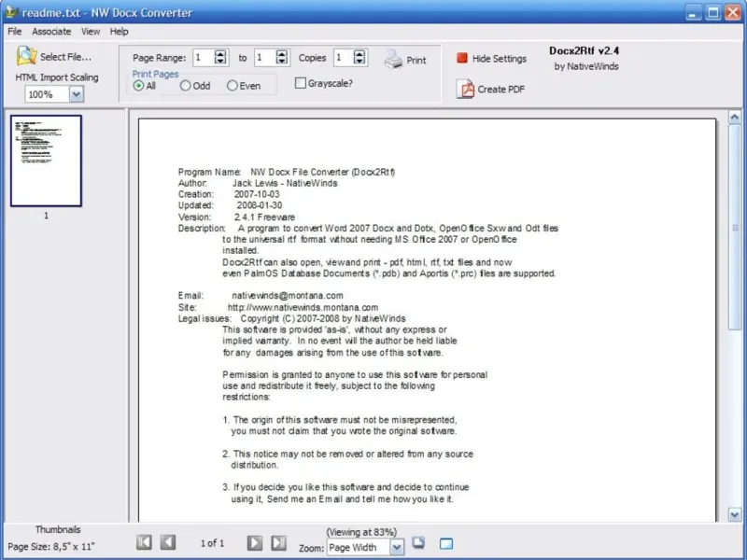The image size is (747, 560).
Task: Click the scrollbar down arrow
Action: click(735, 514)
